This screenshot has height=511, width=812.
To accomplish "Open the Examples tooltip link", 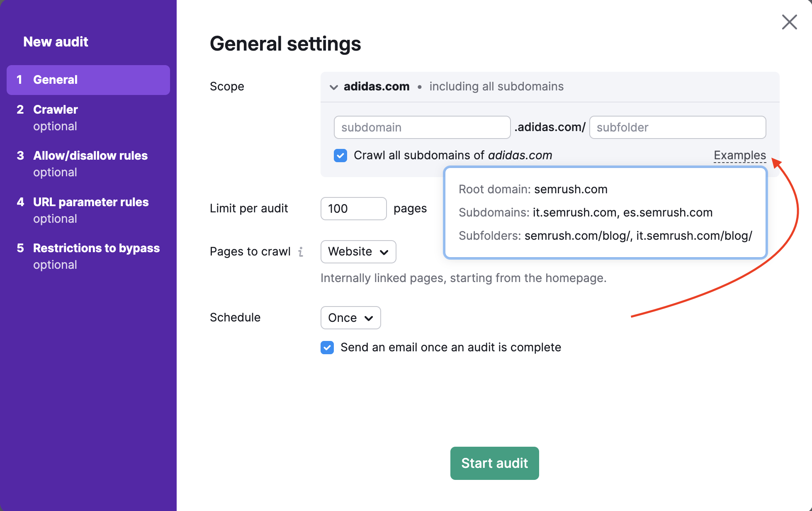I will pyautogui.click(x=740, y=155).
